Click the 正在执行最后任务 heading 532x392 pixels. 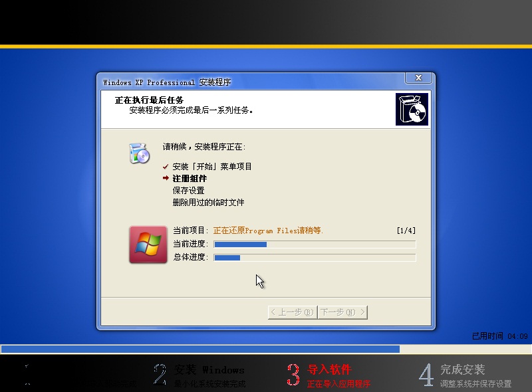149,100
